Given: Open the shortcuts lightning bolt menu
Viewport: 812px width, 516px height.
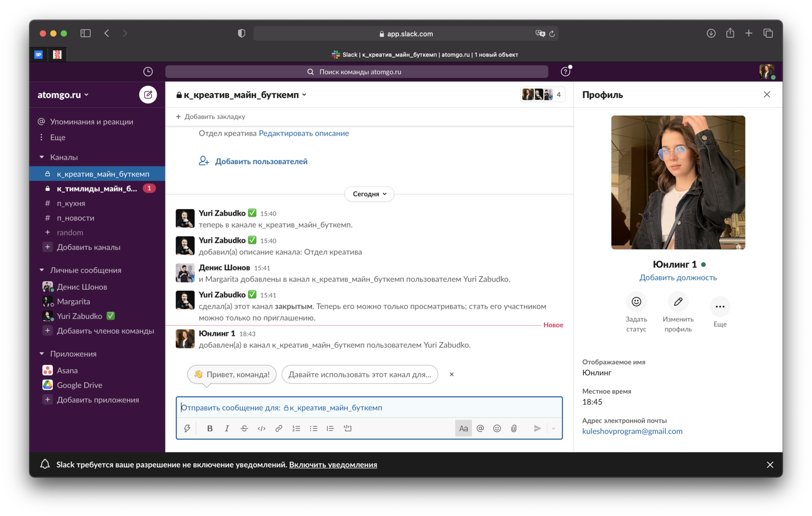Looking at the screenshot, I should (187, 428).
